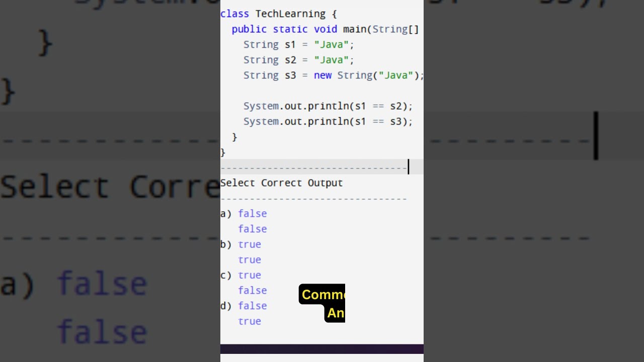Click the String s3 = new String("Java") line
This screenshot has width=644, height=362.
[x=334, y=75]
